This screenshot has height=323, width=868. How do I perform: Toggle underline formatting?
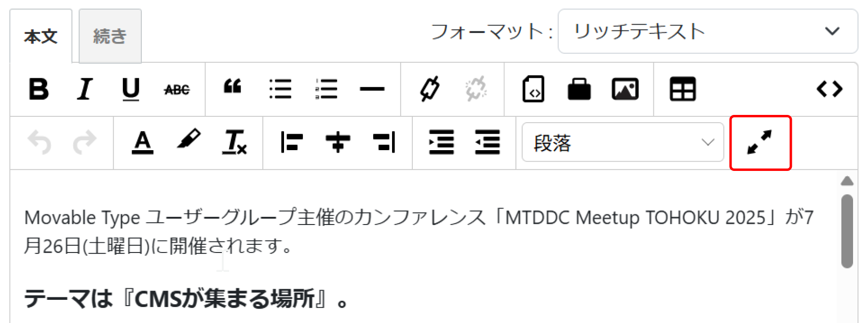click(x=131, y=89)
